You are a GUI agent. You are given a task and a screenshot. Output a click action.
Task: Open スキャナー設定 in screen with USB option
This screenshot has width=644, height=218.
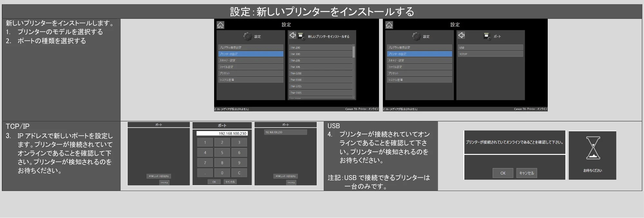click(x=420, y=60)
